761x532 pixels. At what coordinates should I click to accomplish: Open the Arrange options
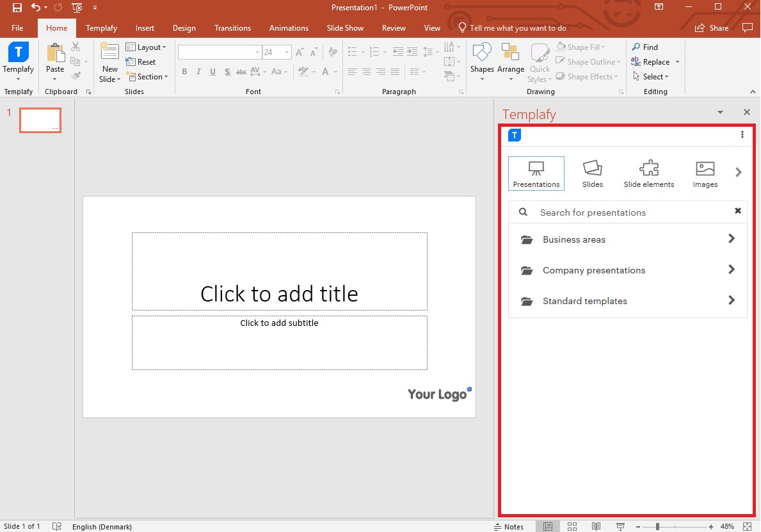(x=511, y=62)
